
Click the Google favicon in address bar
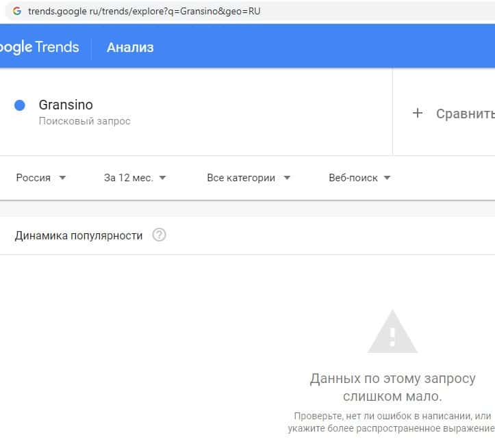coord(16,11)
